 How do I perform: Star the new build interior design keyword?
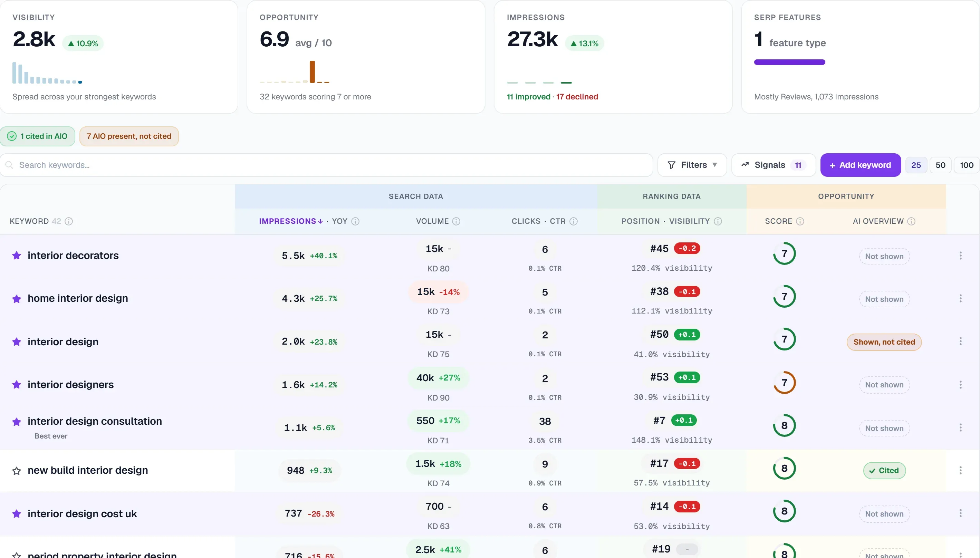coord(17,471)
